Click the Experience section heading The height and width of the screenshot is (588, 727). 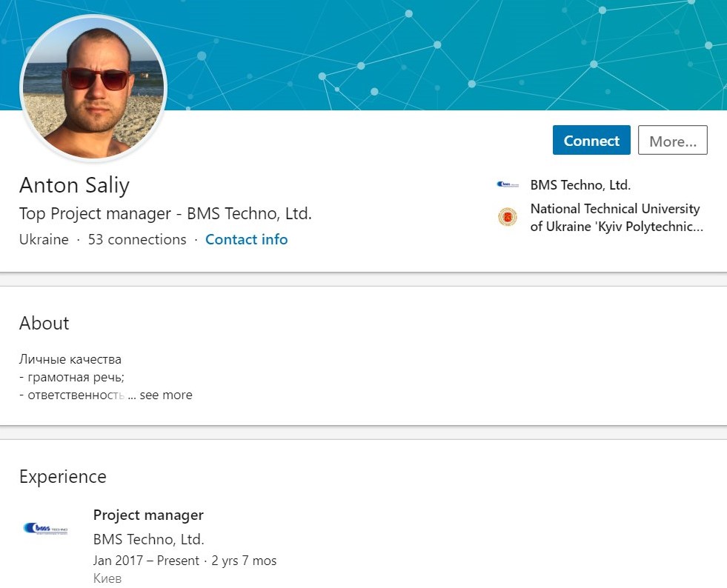pos(62,476)
